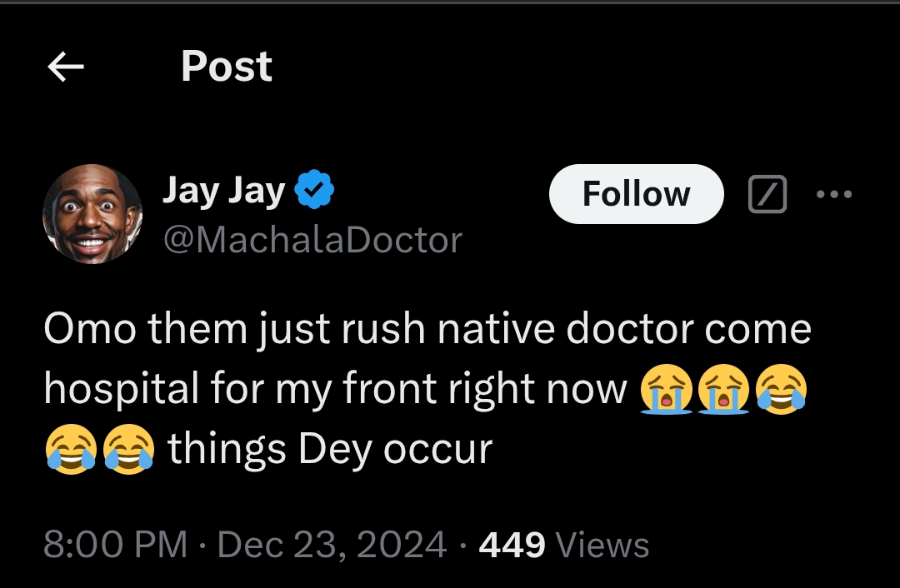Open the @MachalaDoctor handle link

(312, 241)
